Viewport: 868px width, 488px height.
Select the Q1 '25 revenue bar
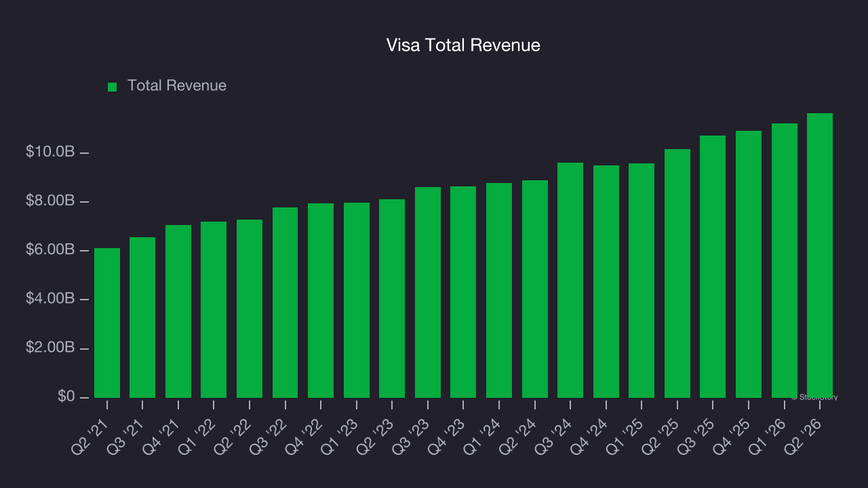642,281
